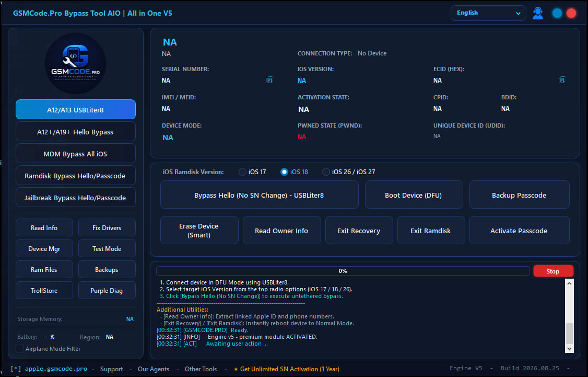This screenshot has height=377, width=588.
Task: Click the 'Engine V5' status bar text
Action: click(466, 368)
